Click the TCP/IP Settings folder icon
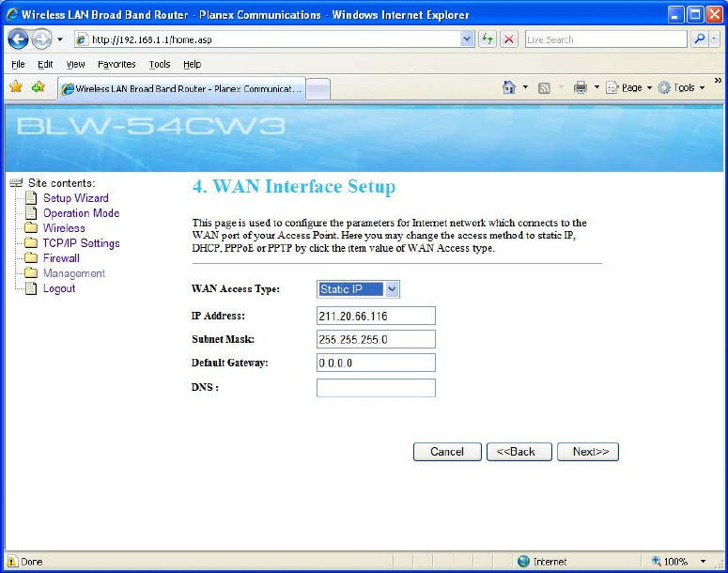 (31, 243)
